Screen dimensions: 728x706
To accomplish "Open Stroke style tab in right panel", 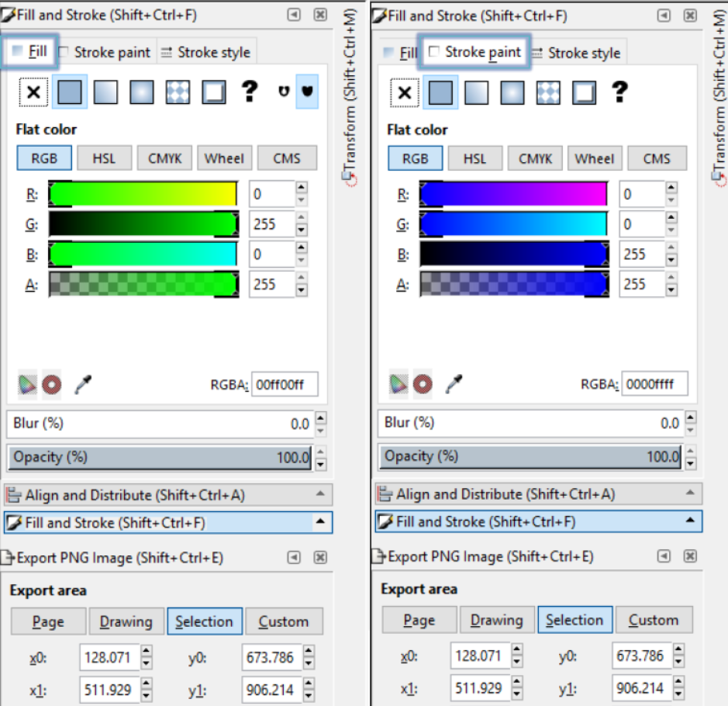I will (577, 53).
